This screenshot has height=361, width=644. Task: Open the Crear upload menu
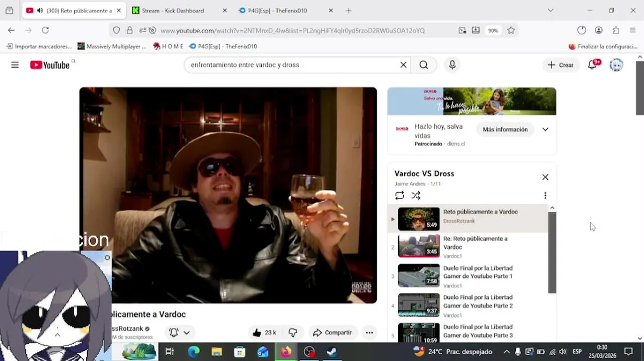click(x=561, y=65)
